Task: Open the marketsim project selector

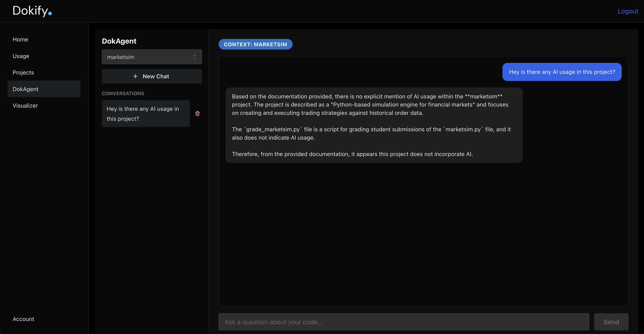Action: (151, 57)
